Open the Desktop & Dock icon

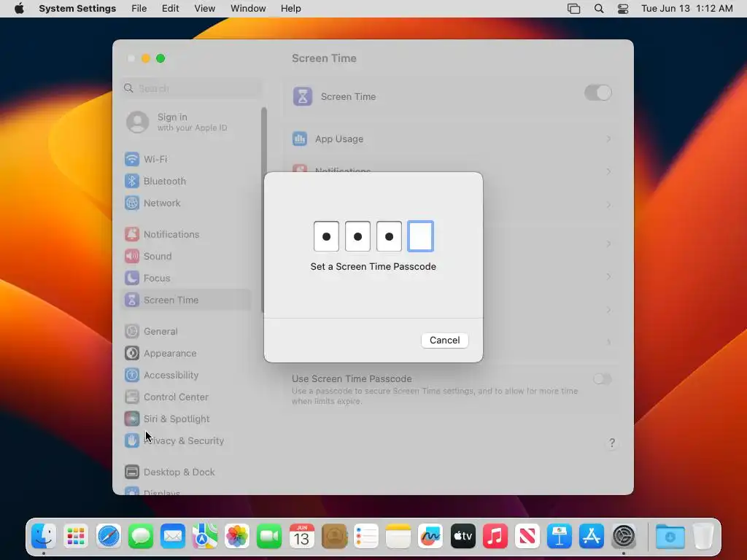[132, 472]
